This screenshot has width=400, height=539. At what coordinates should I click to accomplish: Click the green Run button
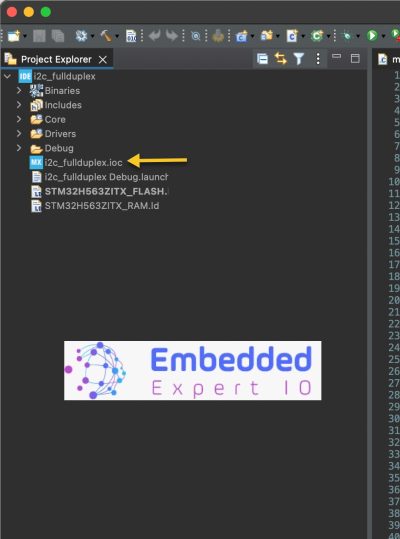(372, 35)
